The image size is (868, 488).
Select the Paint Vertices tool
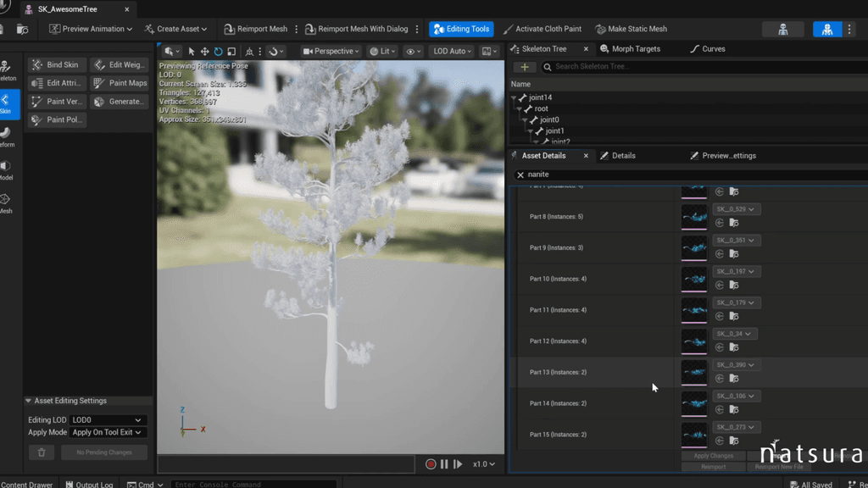(x=57, y=101)
